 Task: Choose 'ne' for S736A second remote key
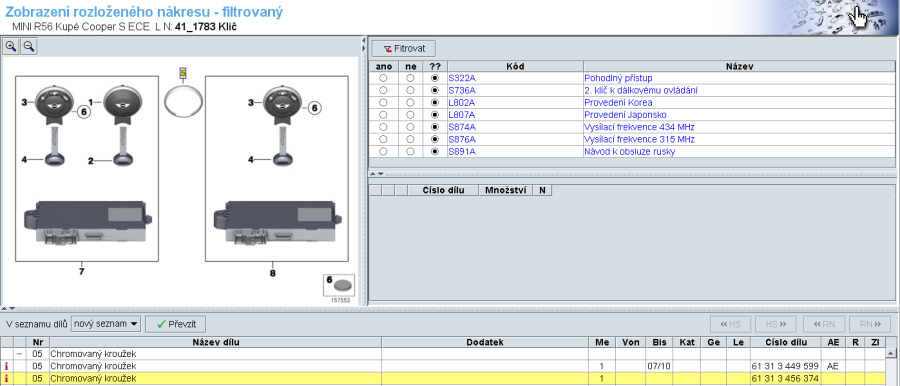[x=410, y=90]
